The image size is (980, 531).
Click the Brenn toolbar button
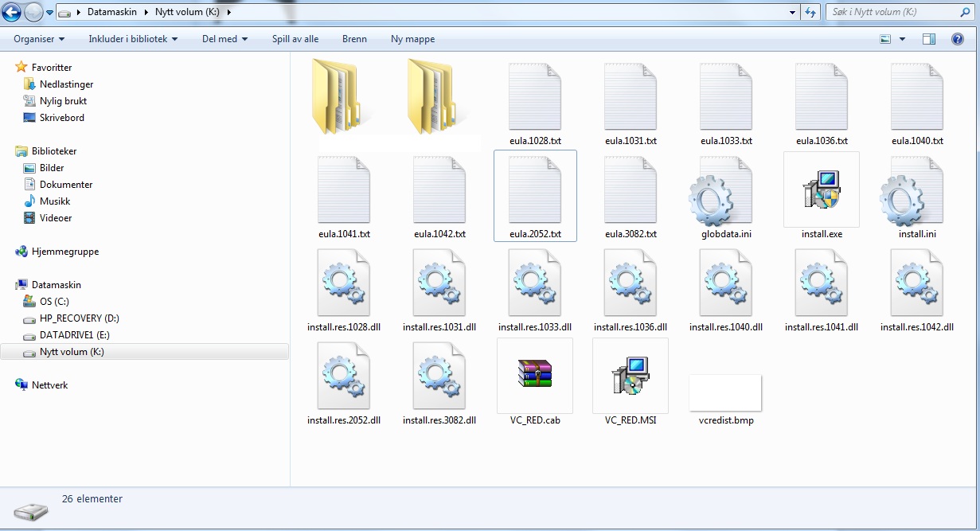(354, 39)
